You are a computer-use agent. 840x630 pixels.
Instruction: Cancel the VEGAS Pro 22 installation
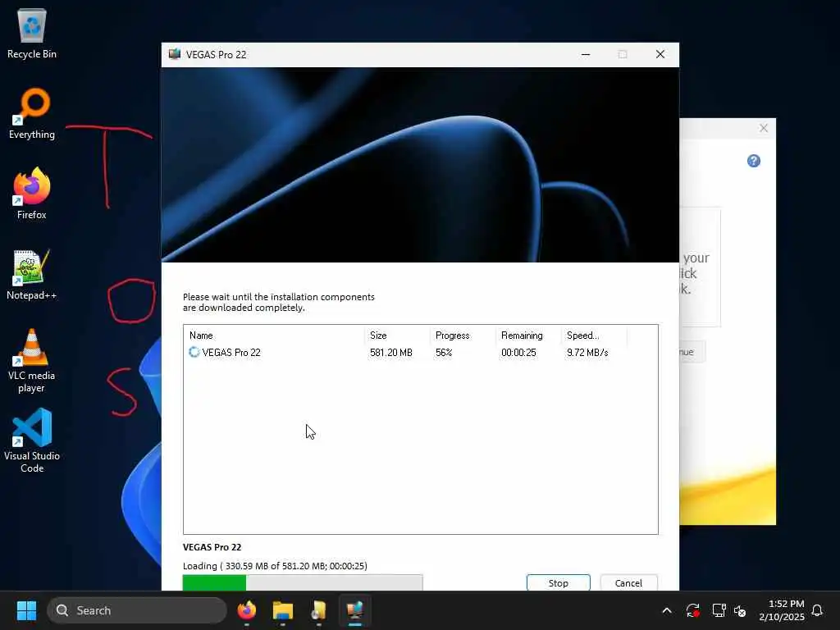click(628, 583)
